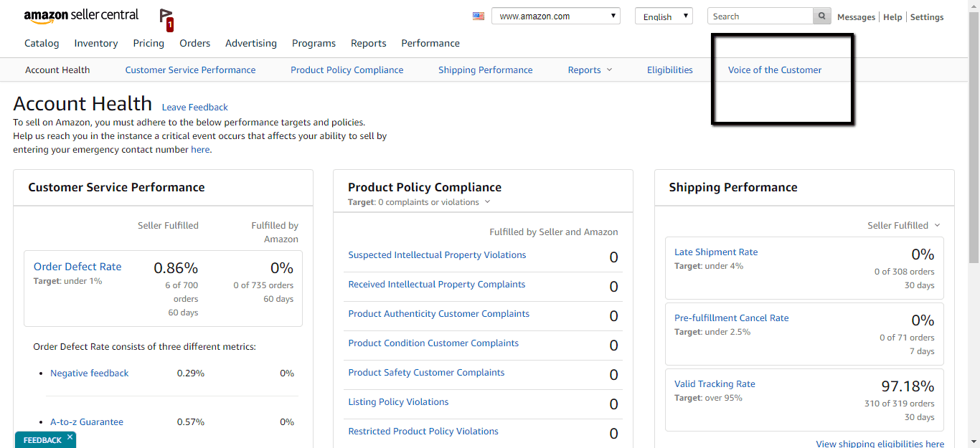Open the Pre-fulfillment Cancel Rate link
The image size is (980, 448).
point(731,318)
